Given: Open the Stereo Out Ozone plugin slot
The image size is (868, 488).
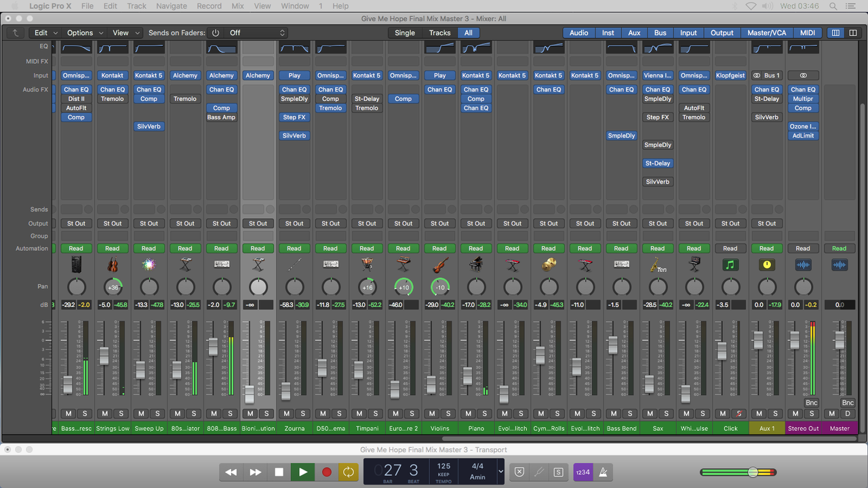Looking at the screenshot, I should pyautogui.click(x=803, y=126).
